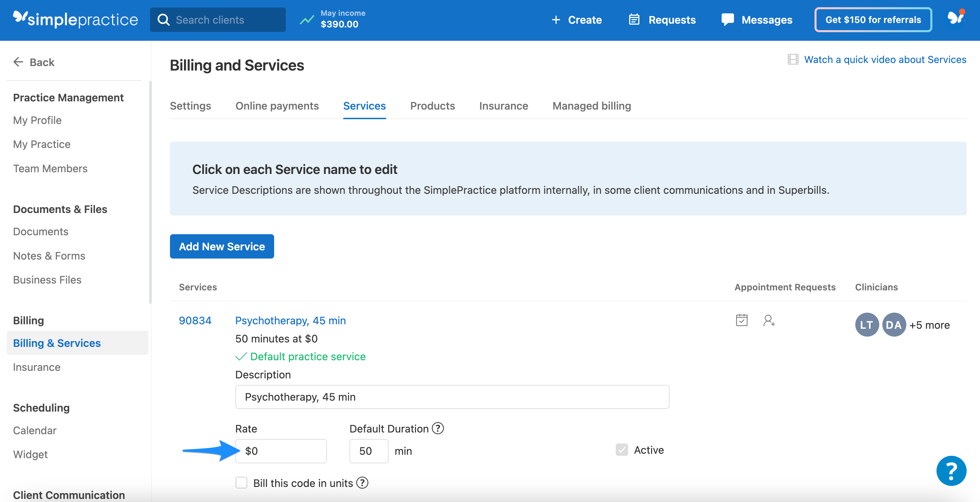Open the Create plus icon

(556, 20)
